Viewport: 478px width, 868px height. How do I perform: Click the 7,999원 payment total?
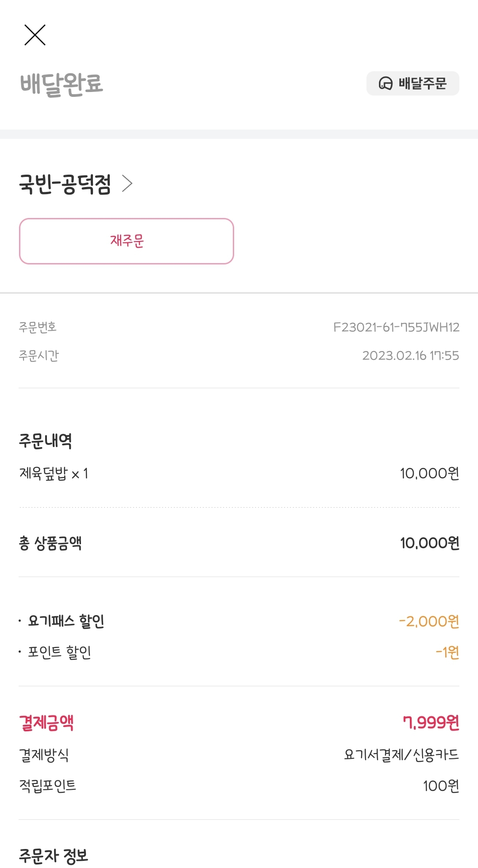click(x=431, y=723)
